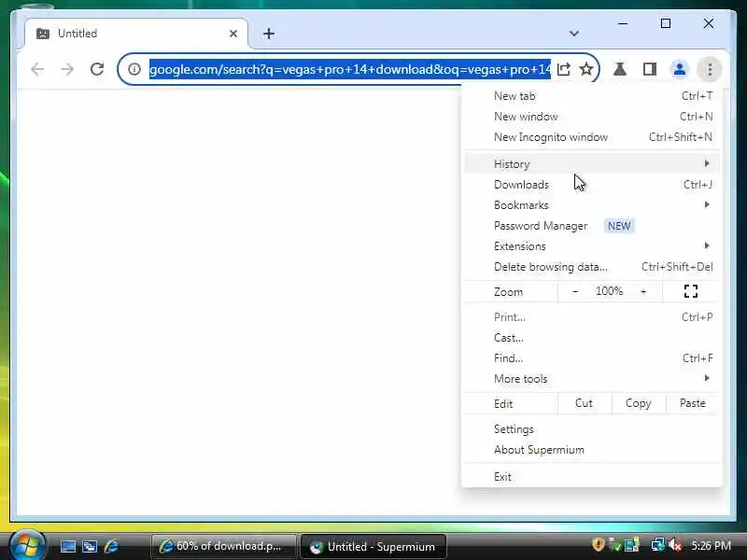Open the experiments flask icon
The image size is (747, 560).
pyautogui.click(x=620, y=69)
